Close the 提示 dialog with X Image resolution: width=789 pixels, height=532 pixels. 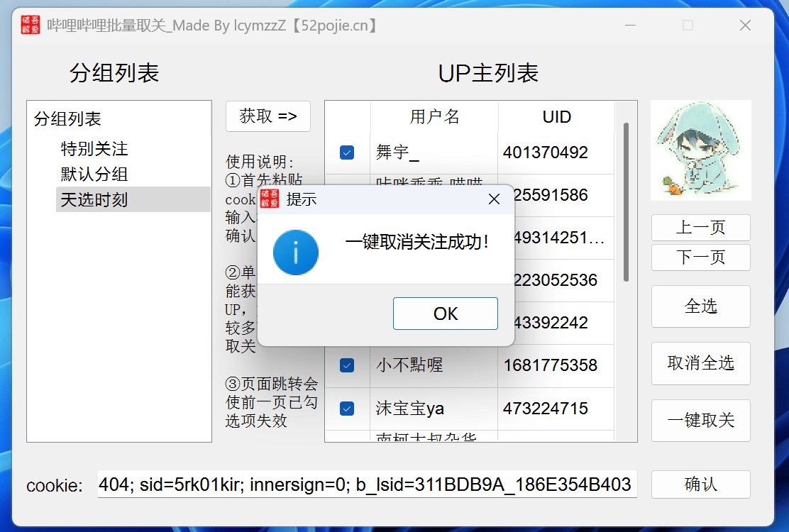(495, 199)
